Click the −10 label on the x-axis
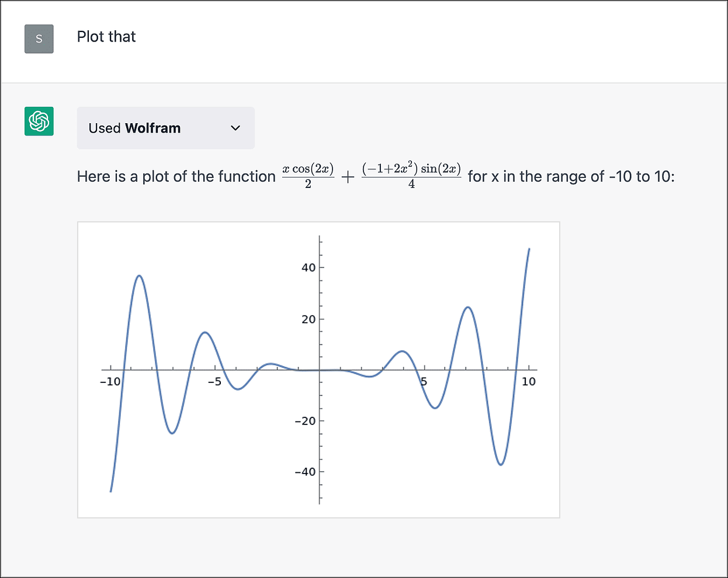 [110, 382]
